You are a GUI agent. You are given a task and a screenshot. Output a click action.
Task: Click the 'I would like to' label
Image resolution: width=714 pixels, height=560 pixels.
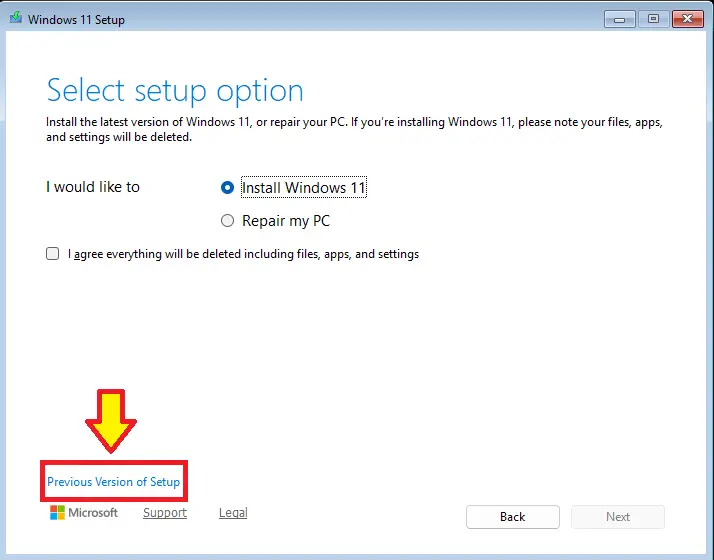coord(93,187)
